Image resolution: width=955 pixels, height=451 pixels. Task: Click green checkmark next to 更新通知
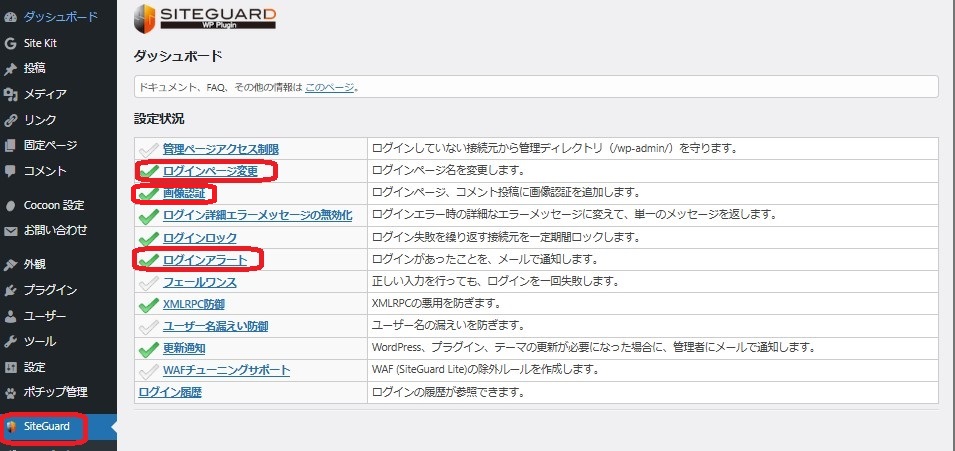coord(148,348)
